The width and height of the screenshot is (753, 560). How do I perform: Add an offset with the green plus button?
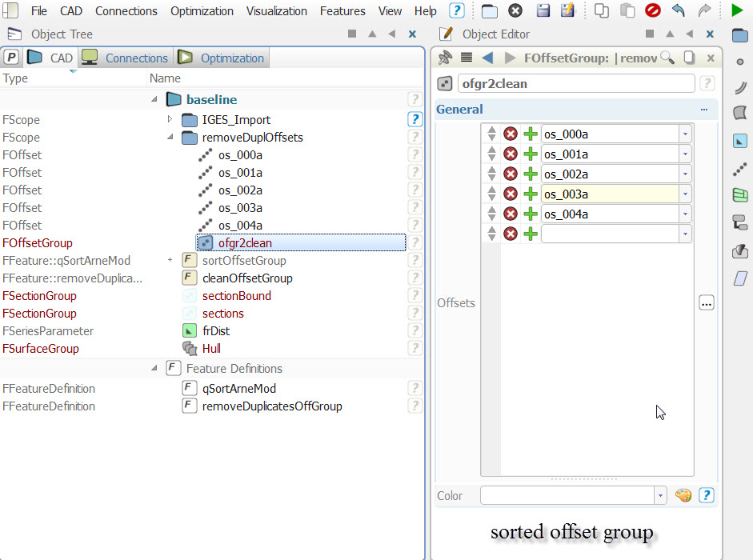tap(531, 134)
